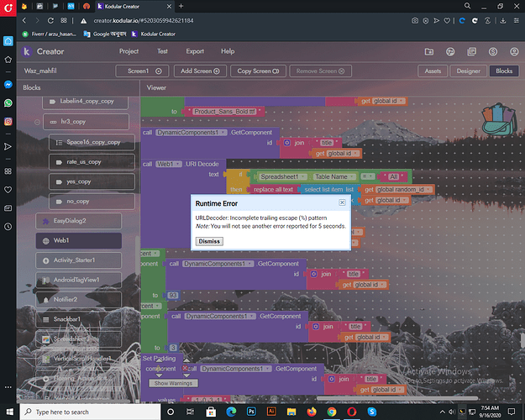525x420 pixels.
Task: Open the Windows Start menu
Action: [x=10, y=412]
